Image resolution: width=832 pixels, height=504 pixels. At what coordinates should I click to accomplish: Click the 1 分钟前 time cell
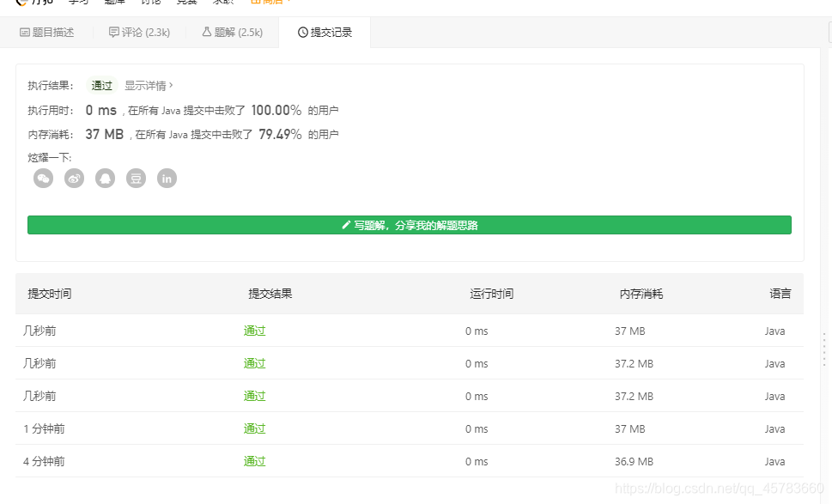pos(44,428)
